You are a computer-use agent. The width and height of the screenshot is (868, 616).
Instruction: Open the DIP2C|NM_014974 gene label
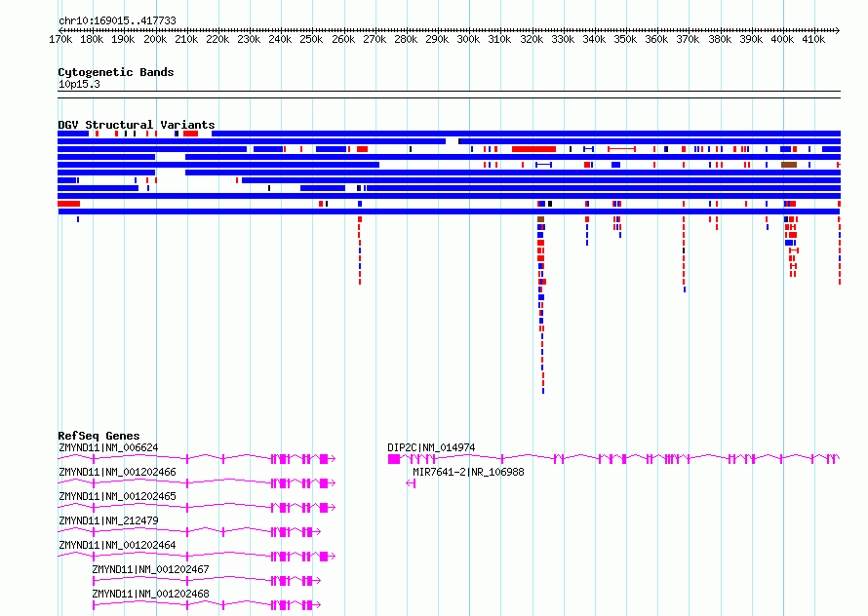[x=431, y=447]
